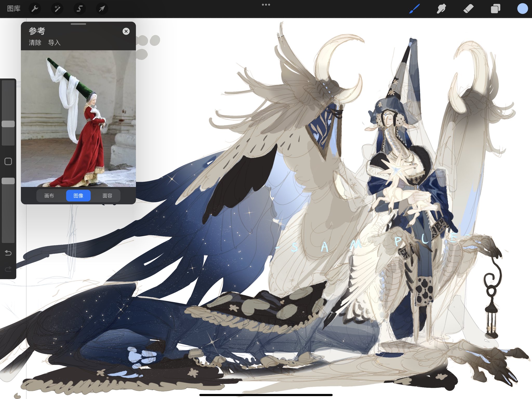Screen dimensions: 532x399
Task: Return to the 图库 gallery
Action: click(14, 9)
